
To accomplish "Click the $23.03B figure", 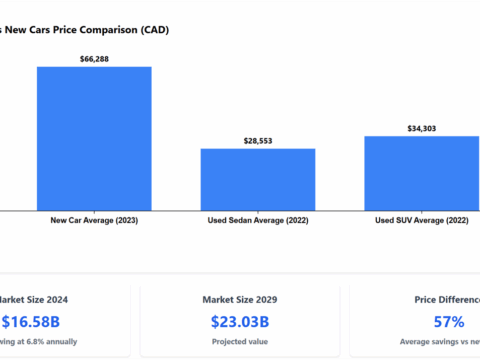I will coord(240,322).
